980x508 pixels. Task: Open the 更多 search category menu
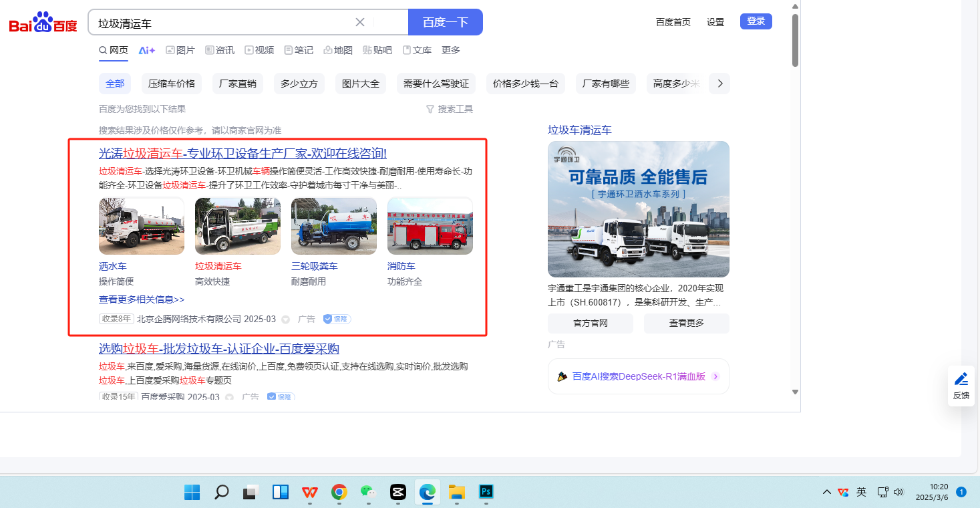point(451,50)
